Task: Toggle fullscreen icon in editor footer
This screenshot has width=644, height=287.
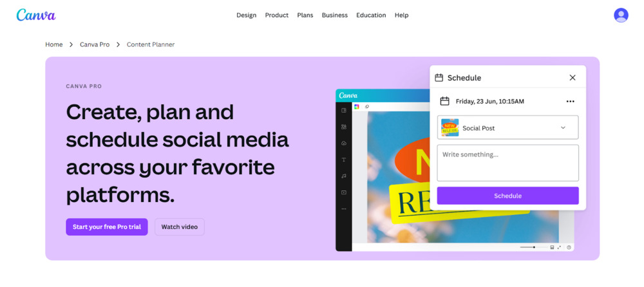Action: (560, 247)
